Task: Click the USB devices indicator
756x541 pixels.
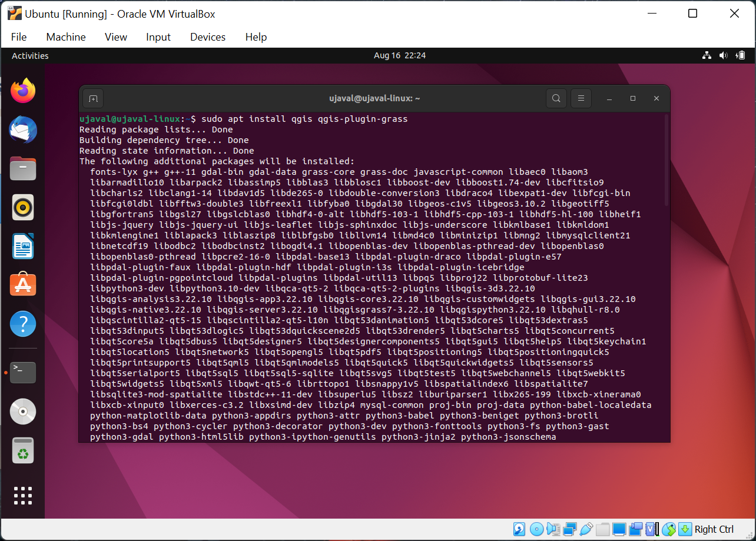Action: pos(586,529)
